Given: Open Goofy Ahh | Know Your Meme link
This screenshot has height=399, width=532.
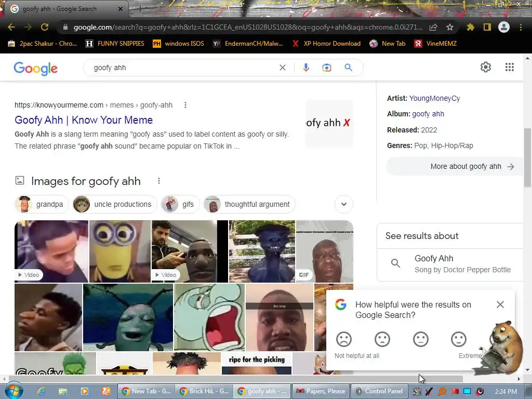Looking at the screenshot, I should (84, 120).
